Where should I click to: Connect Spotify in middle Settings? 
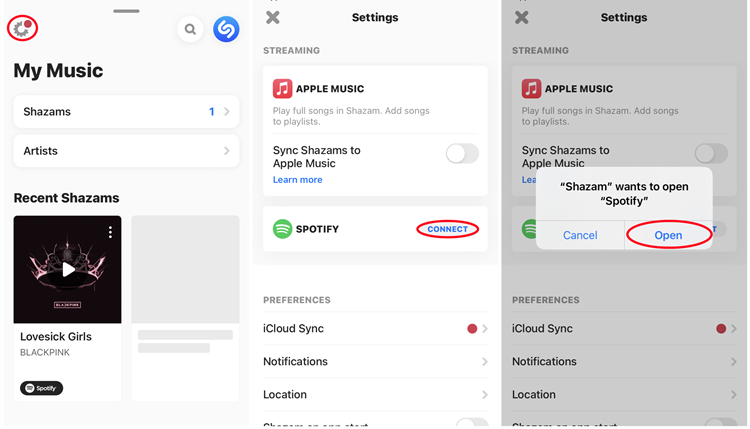(448, 229)
